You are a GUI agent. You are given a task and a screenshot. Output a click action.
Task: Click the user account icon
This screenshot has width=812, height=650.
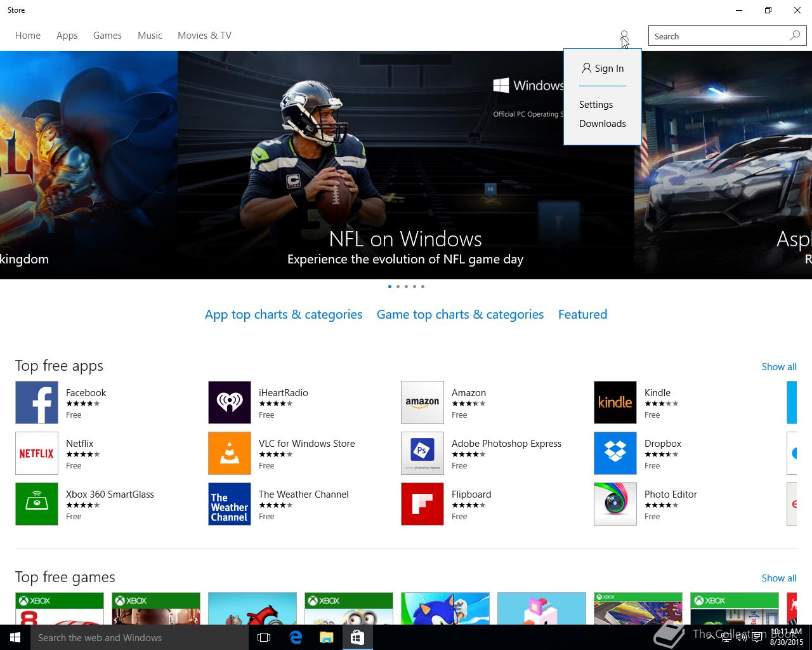(624, 36)
